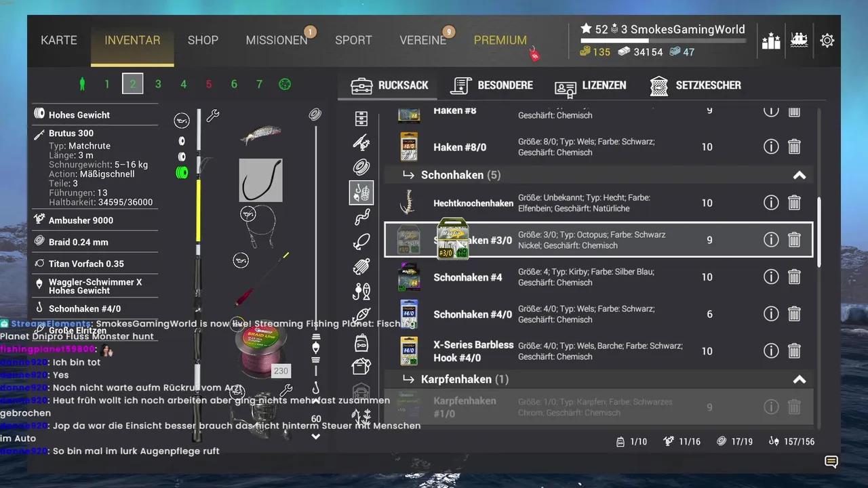Image resolution: width=868 pixels, height=488 pixels.
Task: Switch to the SETZKESCHER tab
Action: point(695,85)
